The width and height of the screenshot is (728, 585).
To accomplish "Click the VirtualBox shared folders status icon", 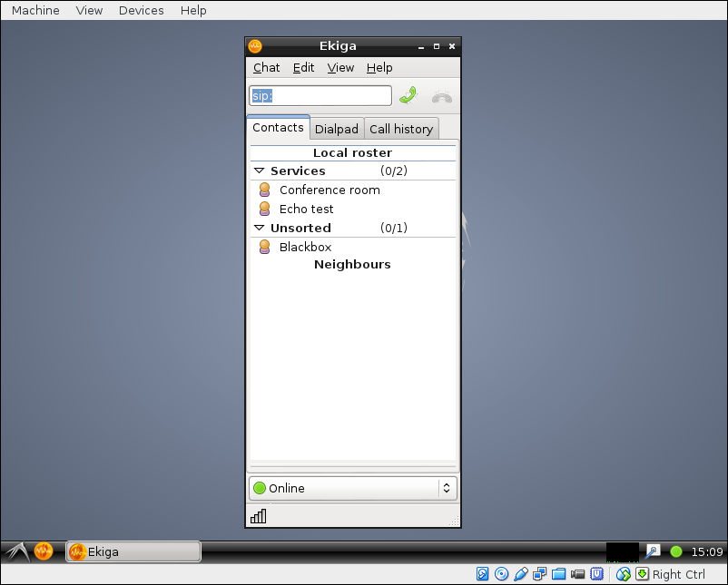I will tap(558, 574).
